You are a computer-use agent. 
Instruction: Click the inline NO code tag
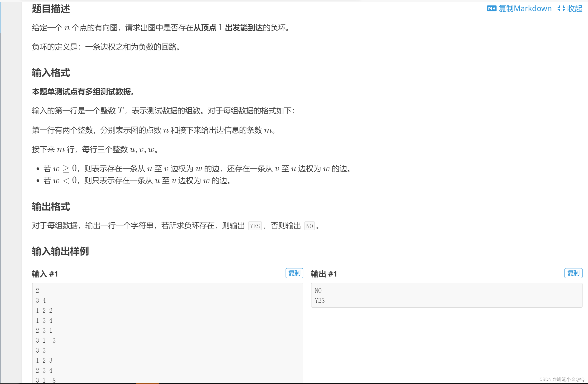click(x=309, y=226)
